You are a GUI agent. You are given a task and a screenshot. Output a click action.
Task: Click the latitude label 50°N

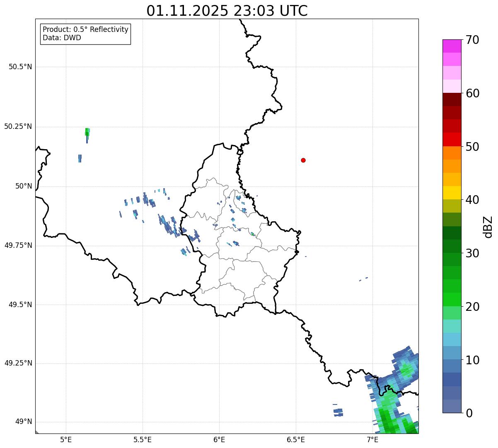tap(24, 186)
